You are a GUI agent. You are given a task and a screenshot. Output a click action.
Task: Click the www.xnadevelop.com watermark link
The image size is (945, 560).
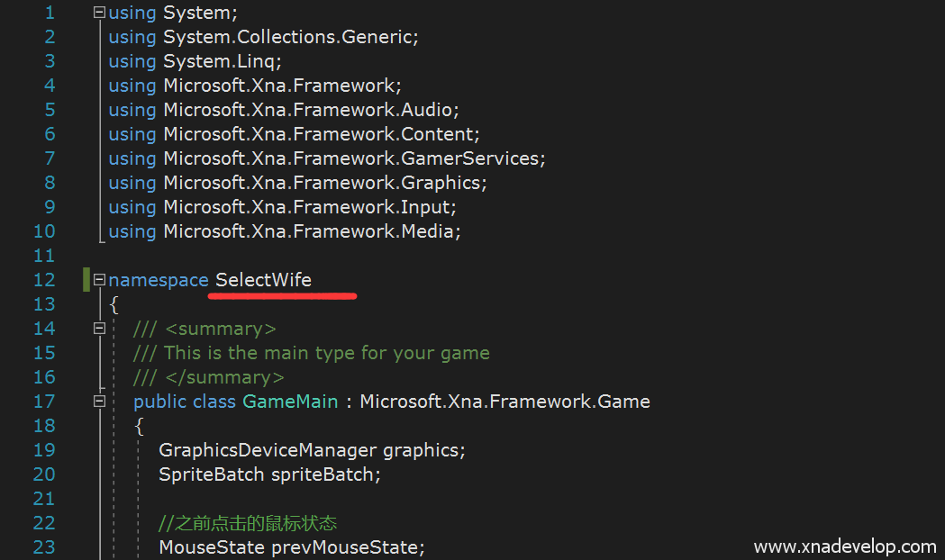(x=844, y=547)
